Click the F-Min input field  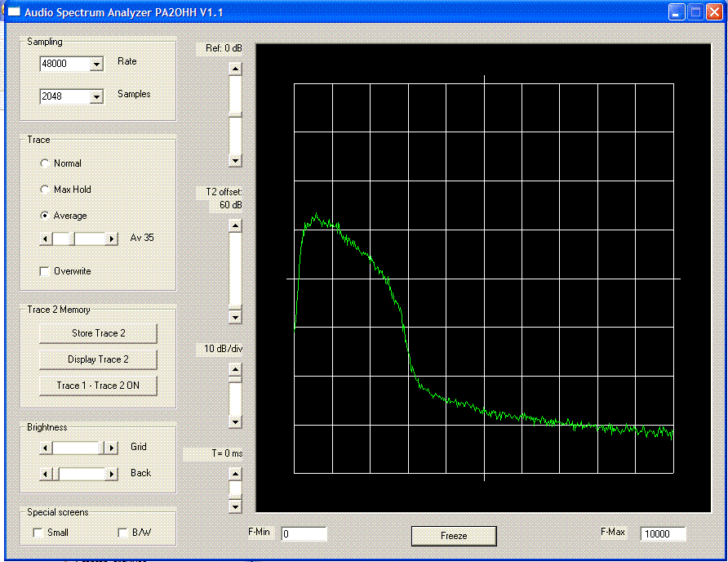(x=304, y=534)
